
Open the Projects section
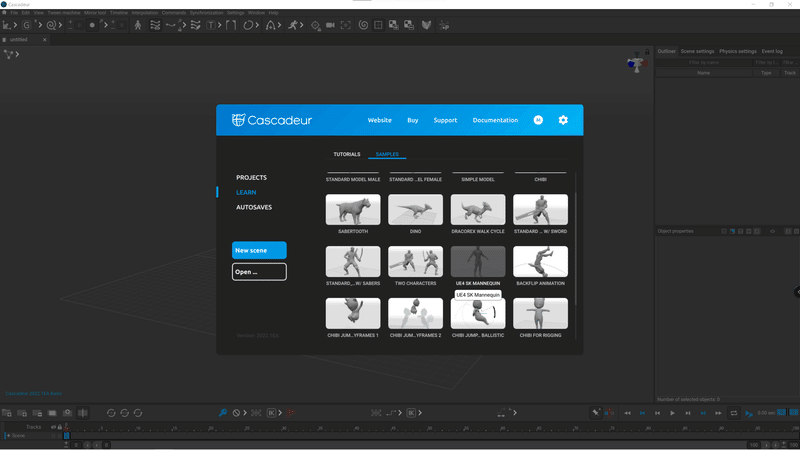pos(251,178)
